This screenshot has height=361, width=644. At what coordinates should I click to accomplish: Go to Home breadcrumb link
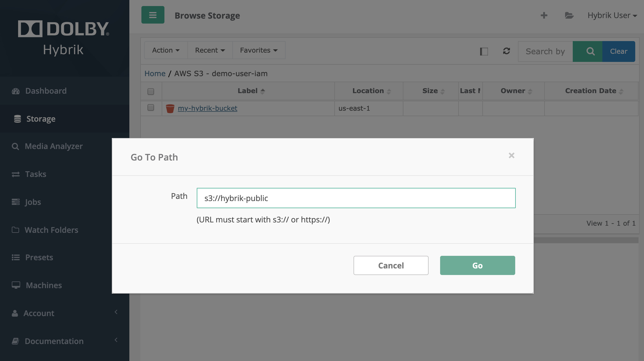(155, 73)
